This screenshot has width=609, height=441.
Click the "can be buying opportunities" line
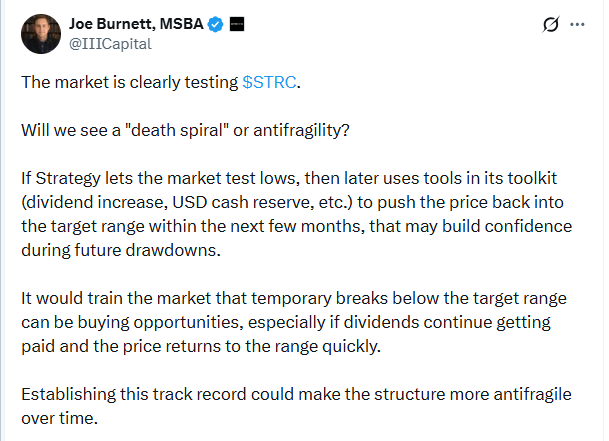tap(286, 322)
